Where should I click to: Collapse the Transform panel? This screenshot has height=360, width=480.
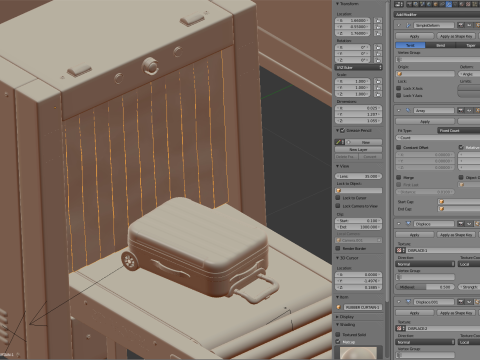coord(337,4)
